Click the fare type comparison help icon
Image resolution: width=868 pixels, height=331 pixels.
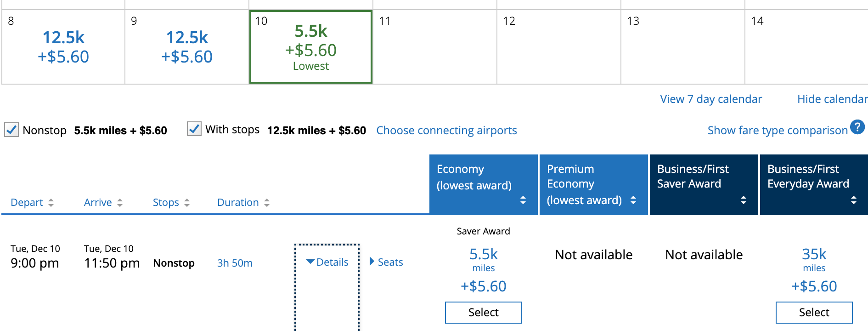pyautogui.click(x=857, y=127)
